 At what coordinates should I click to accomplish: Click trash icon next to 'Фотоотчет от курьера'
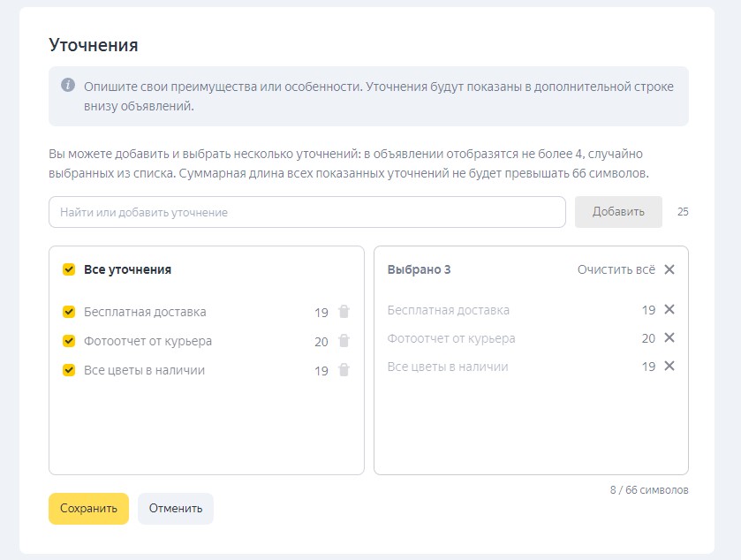[x=344, y=341]
